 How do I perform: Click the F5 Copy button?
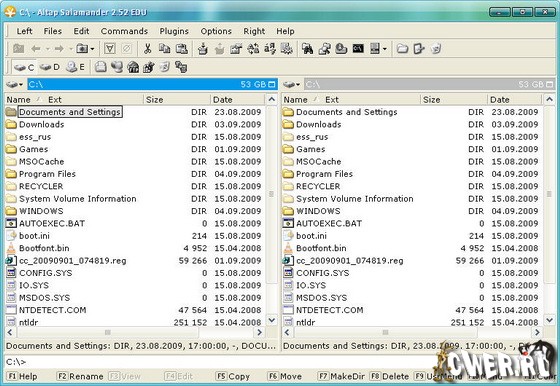tap(233, 376)
